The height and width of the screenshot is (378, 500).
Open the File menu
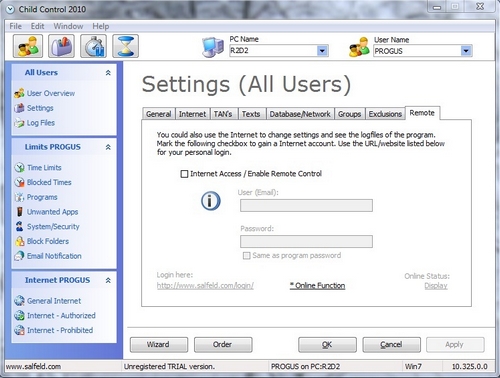[x=15, y=26]
